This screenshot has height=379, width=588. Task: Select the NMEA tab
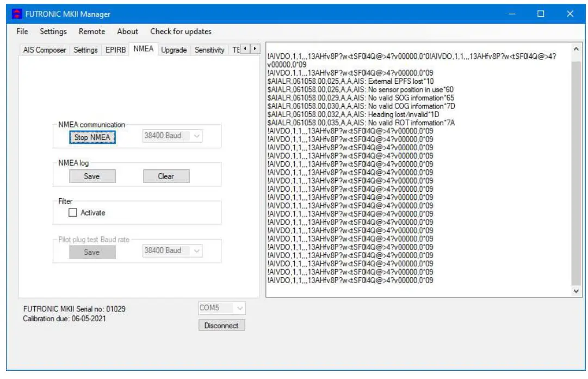[x=143, y=49]
